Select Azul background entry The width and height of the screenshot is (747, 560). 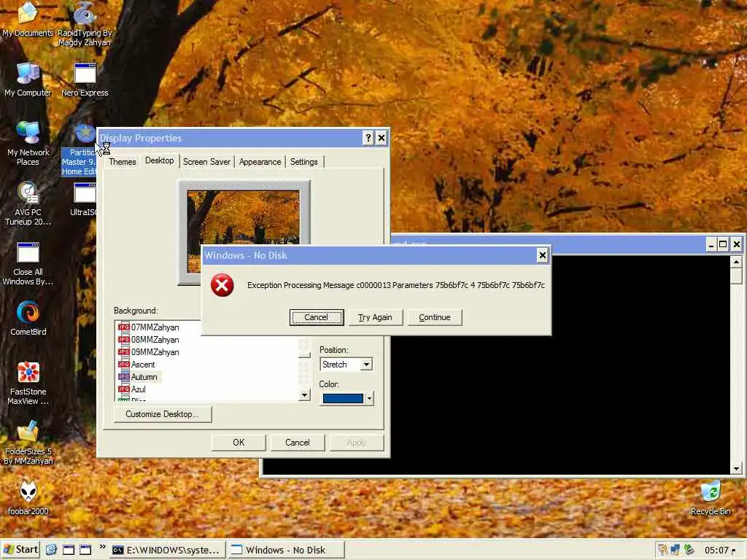pos(132,389)
